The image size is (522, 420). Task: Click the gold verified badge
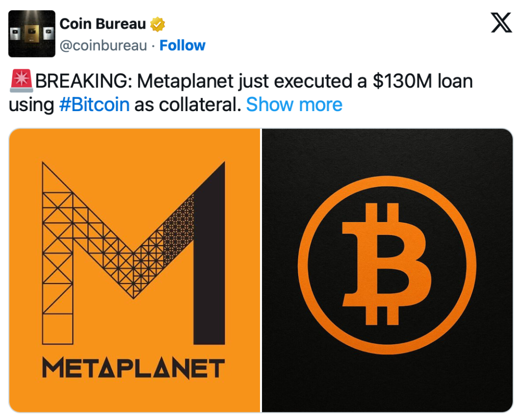click(x=158, y=24)
